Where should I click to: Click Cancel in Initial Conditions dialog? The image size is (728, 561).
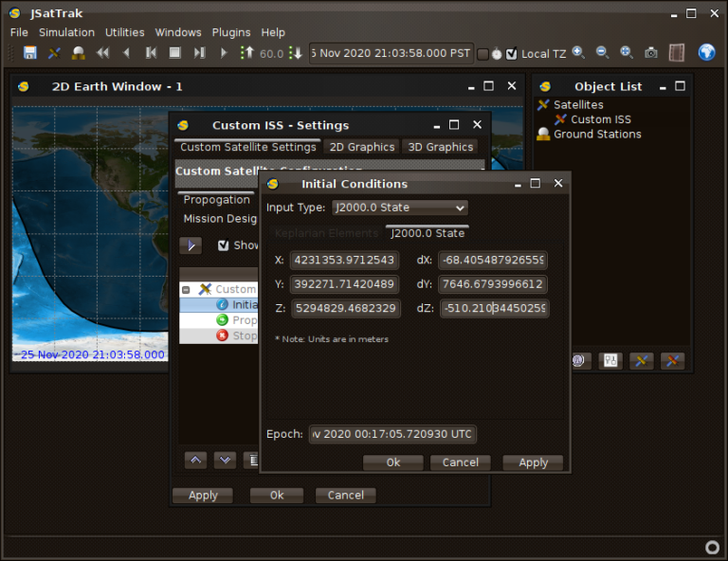(460, 462)
